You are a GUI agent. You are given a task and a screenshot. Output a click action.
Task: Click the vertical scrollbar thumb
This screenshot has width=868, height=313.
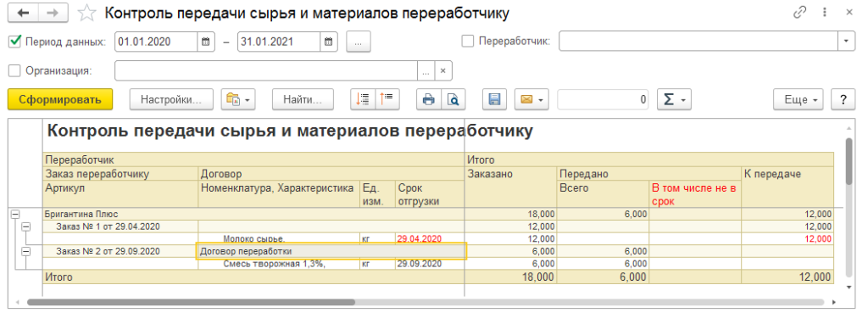tap(849, 160)
